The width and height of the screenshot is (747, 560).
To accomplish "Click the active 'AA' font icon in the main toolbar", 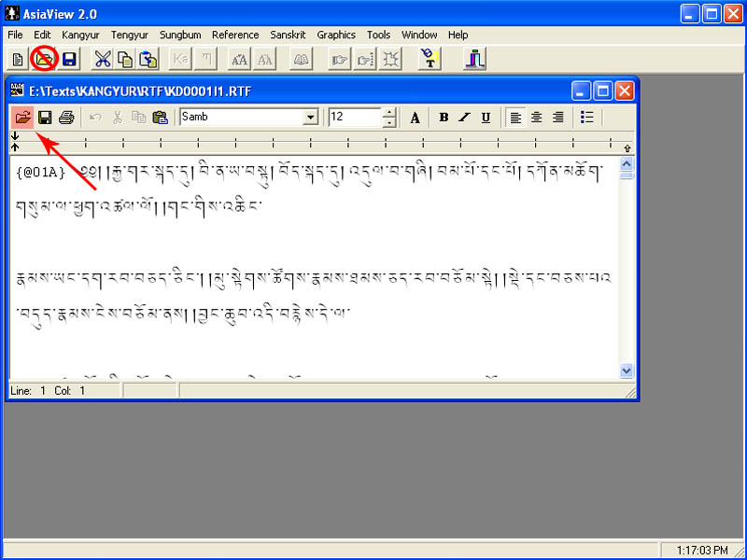I will 239,59.
